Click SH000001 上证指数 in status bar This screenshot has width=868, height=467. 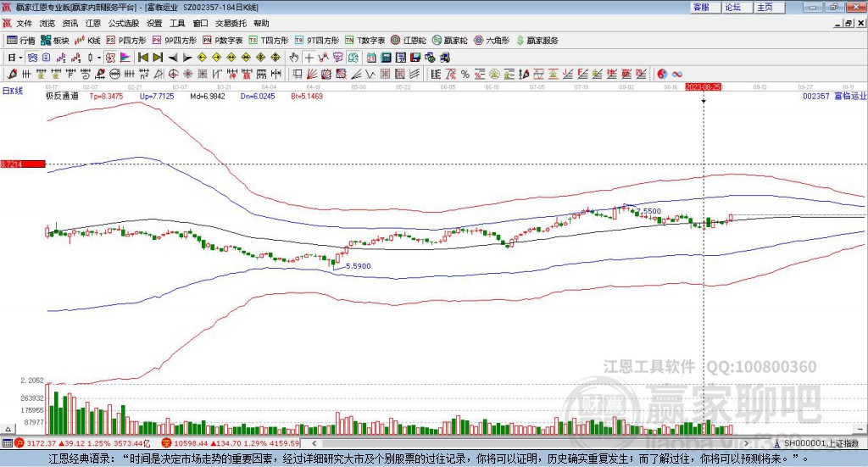click(x=821, y=443)
